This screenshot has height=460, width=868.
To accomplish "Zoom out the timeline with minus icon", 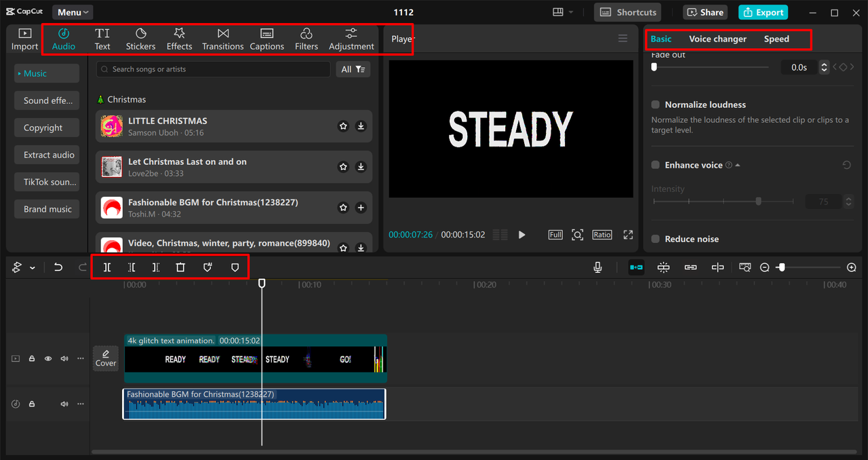I will click(765, 267).
